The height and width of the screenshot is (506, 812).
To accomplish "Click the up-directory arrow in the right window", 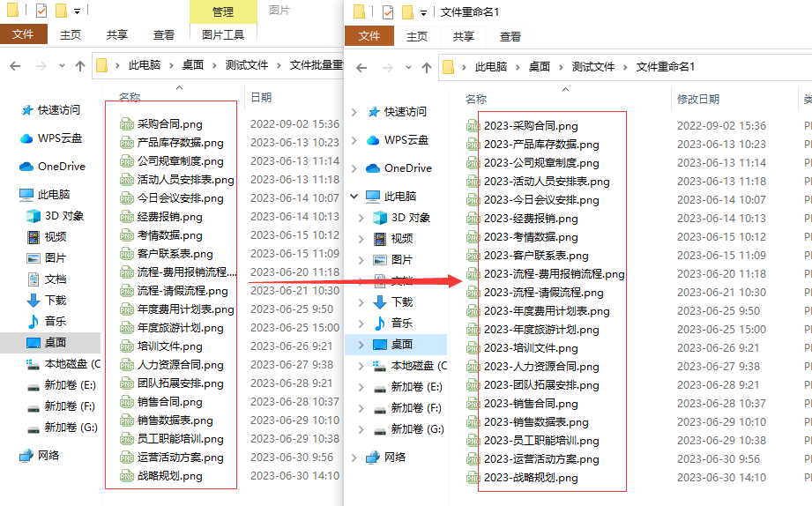I will (x=426, y=67).
